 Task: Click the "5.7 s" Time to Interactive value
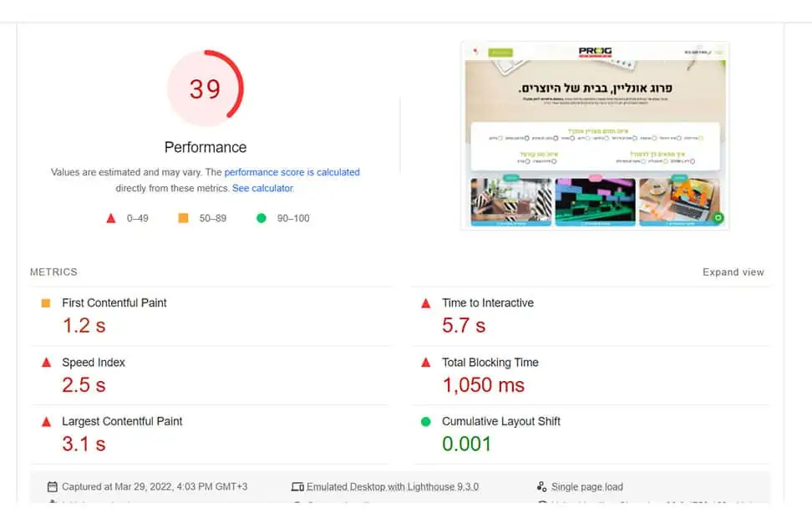point(464,325)
